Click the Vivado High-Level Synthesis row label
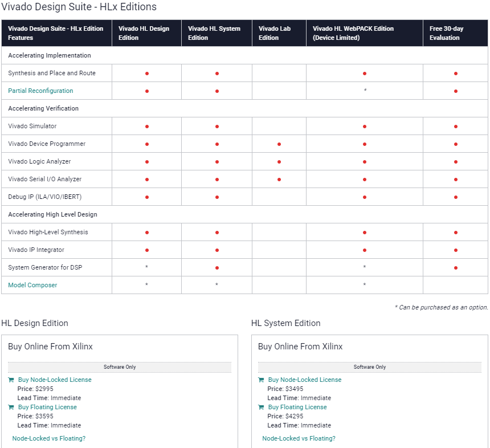490x448 pixels. click(48, 232)
